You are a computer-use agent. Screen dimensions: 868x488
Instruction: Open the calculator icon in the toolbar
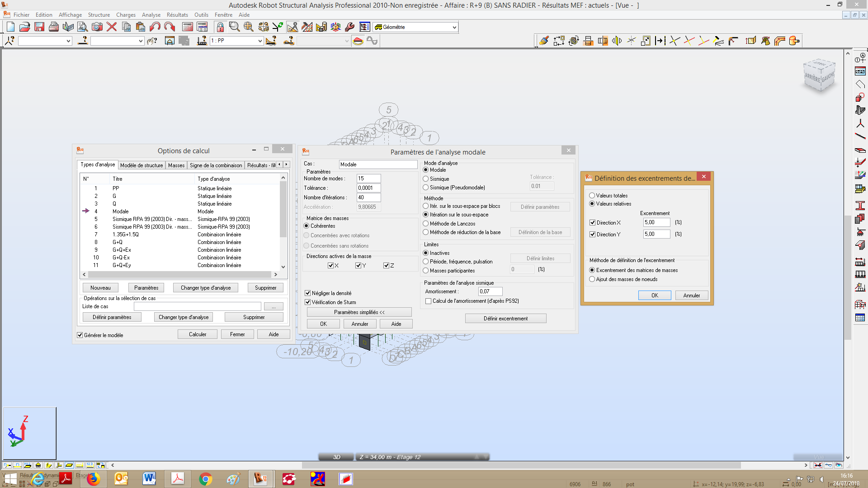tap(188, 27)
